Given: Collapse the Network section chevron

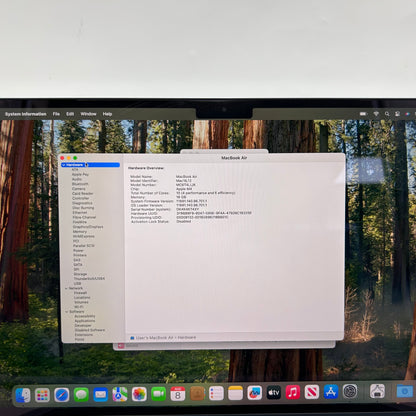Looking at the screenshot, I should tap(66, 288).
